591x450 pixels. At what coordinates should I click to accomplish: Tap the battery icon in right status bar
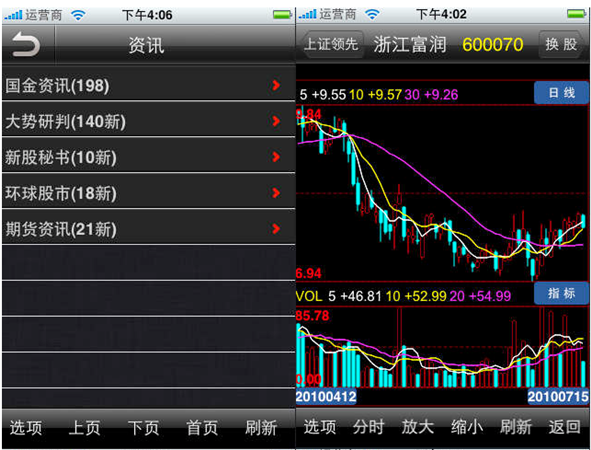pos(577,14)
